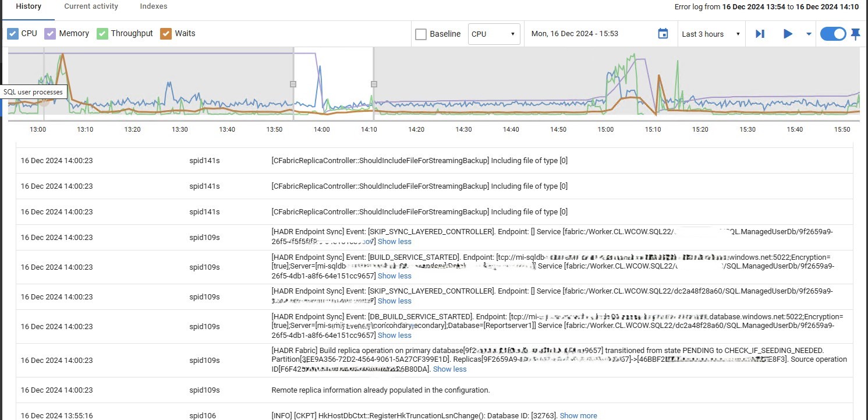Click Show less on PENDING state entry
Image resolution: width=868 pixels, height=420 pixels.
[x=449, y=369]
